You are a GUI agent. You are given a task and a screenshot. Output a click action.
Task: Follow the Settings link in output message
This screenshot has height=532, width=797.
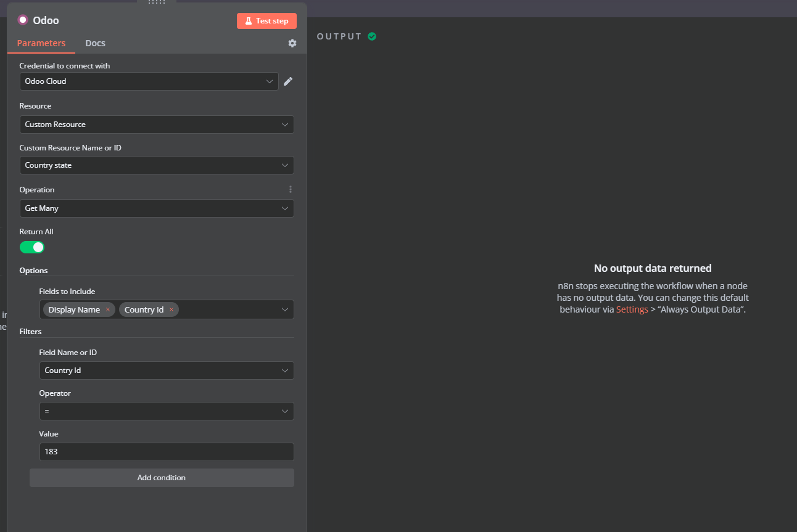click(632, 309)
